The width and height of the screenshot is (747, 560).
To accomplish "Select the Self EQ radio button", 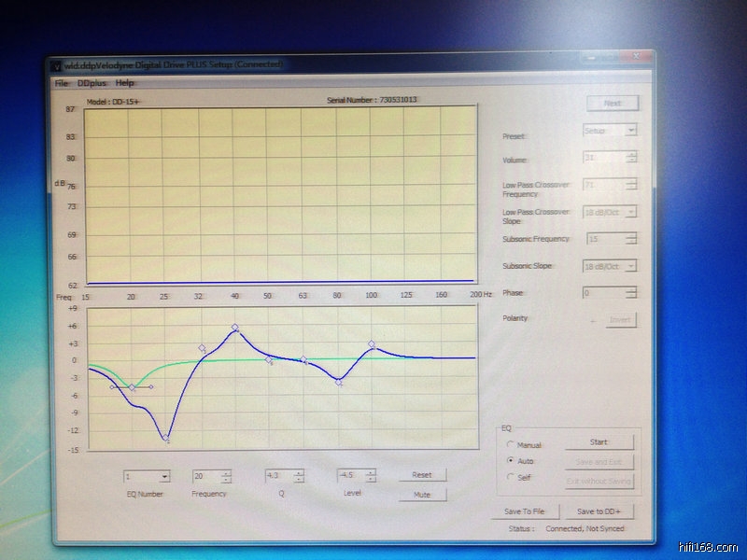I will pos(509,477).
